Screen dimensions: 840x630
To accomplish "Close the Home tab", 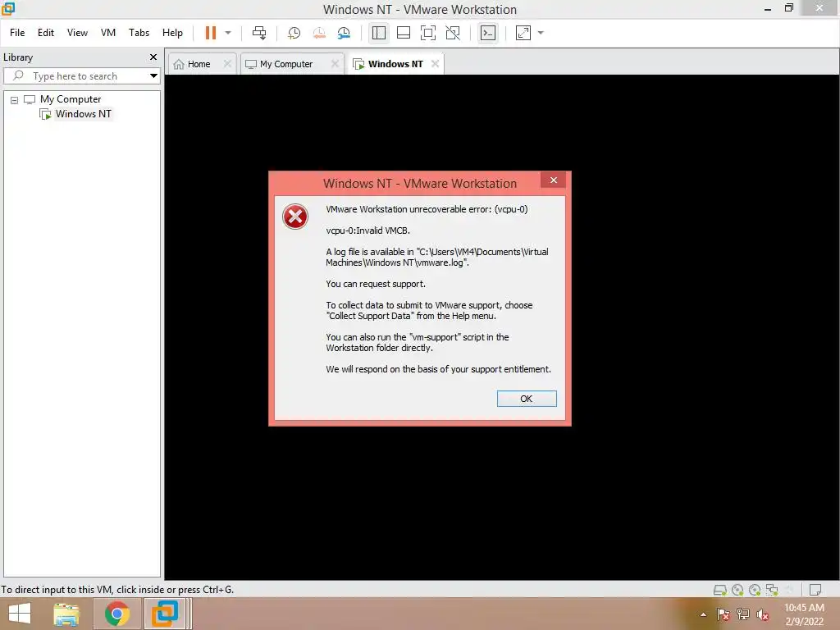I will 227,64.
